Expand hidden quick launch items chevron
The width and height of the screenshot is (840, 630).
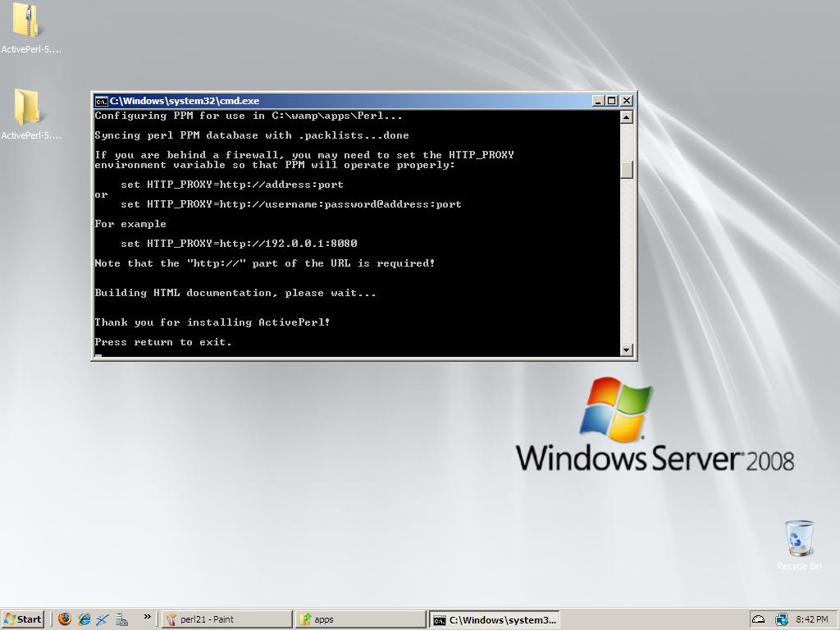(147, 617)
